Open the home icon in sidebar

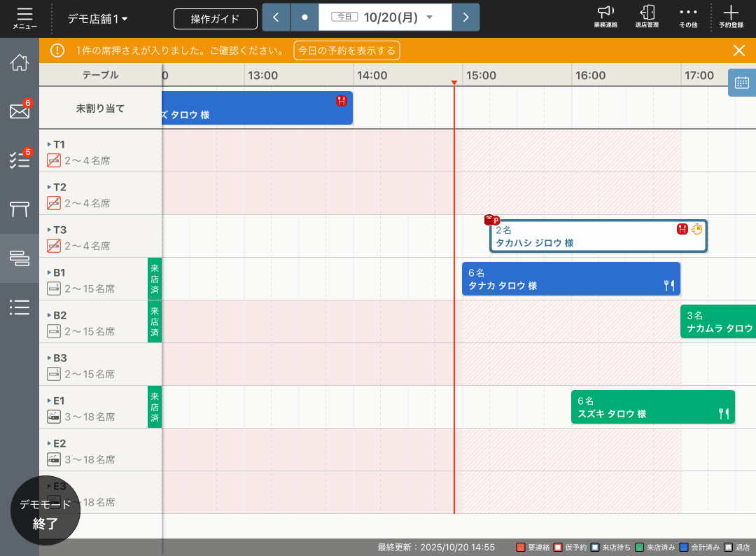point(20,62)
